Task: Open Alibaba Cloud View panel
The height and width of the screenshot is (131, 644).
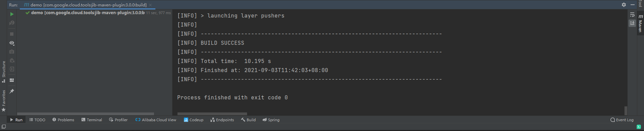Action: coord(156,120)
